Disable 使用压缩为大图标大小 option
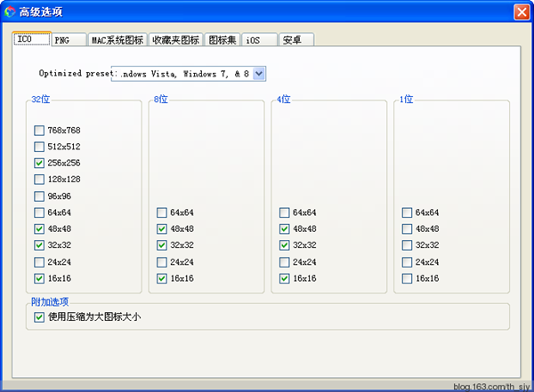534x392 pixels. pos(39,316)
